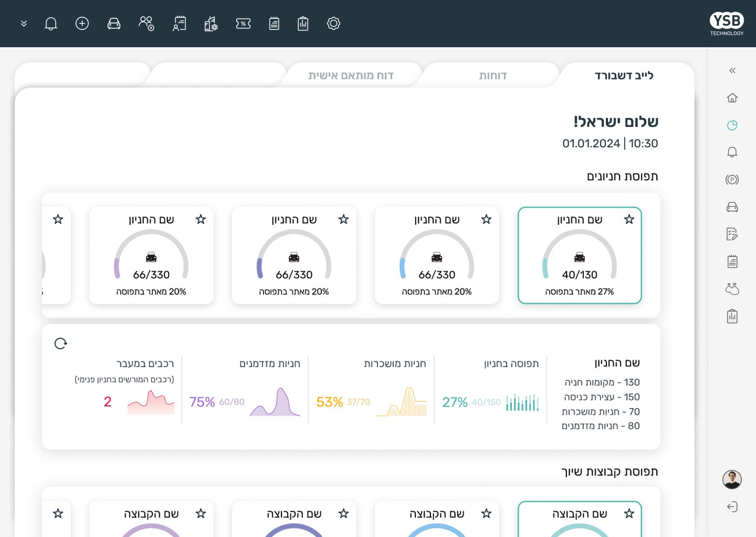The image size is (756, 537).
Task: Click the מקומות חניה - 130 line
Action: (x=602, y=382)
